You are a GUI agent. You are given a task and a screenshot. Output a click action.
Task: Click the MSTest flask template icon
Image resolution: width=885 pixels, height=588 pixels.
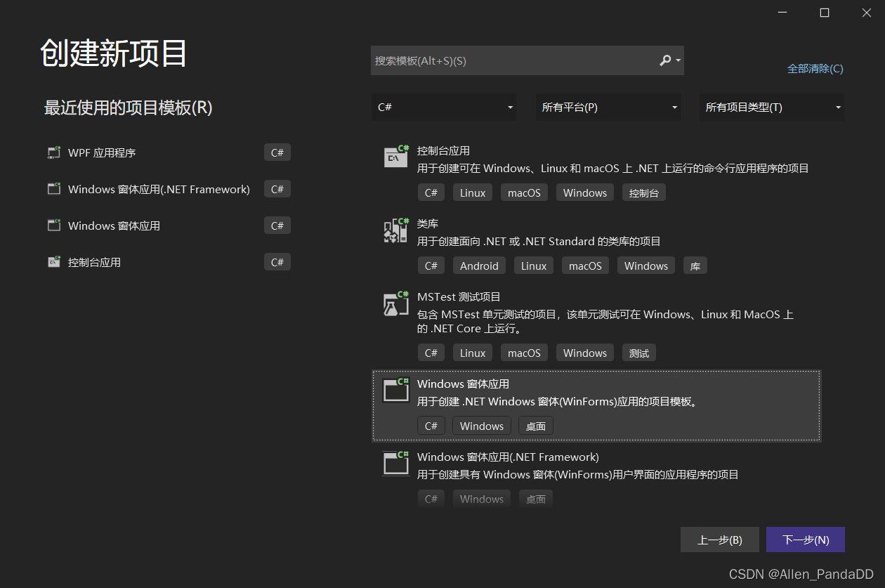tap(396, 303)
